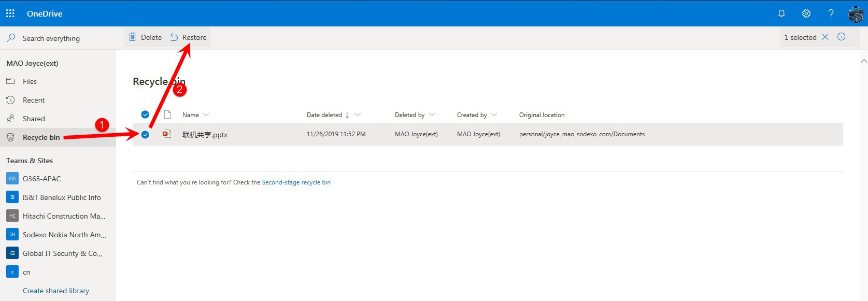
Task: Clear selection with the X icon
Action: (825, 37)
